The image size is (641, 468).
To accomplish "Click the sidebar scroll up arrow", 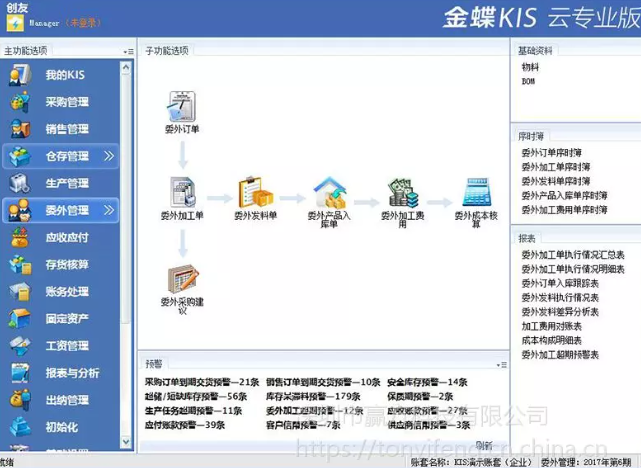I will (x=126, y=67).
